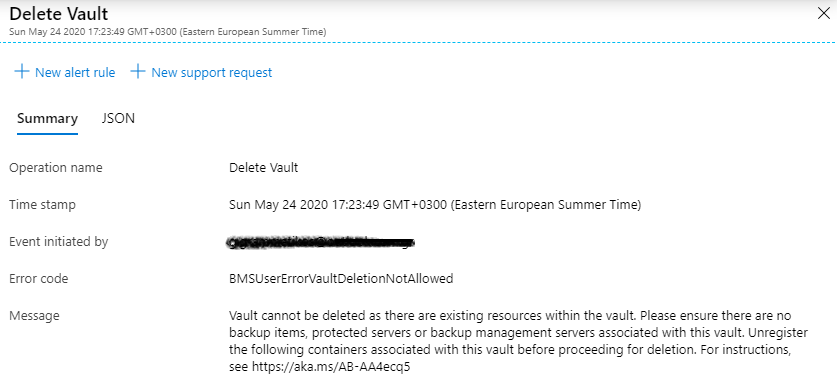The width and height of the screenshot is (837, 383).
Task: Close the Delete Vault panel
Action: tap(824, 14)
